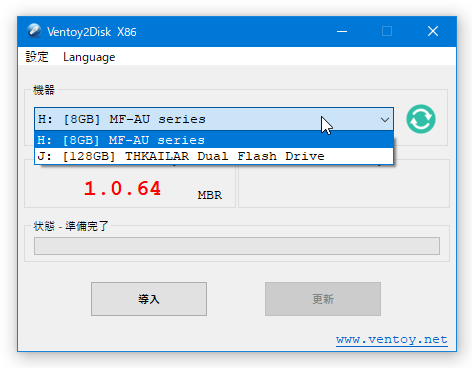
Task: Minimize the Ventoy2Disk window
Action: [x=342, y=31]
